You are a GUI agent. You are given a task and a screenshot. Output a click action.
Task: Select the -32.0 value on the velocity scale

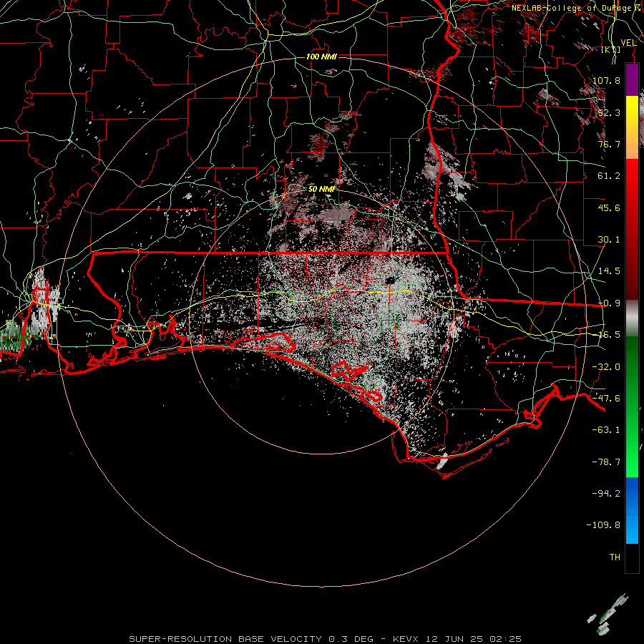(x=606, y=367)
